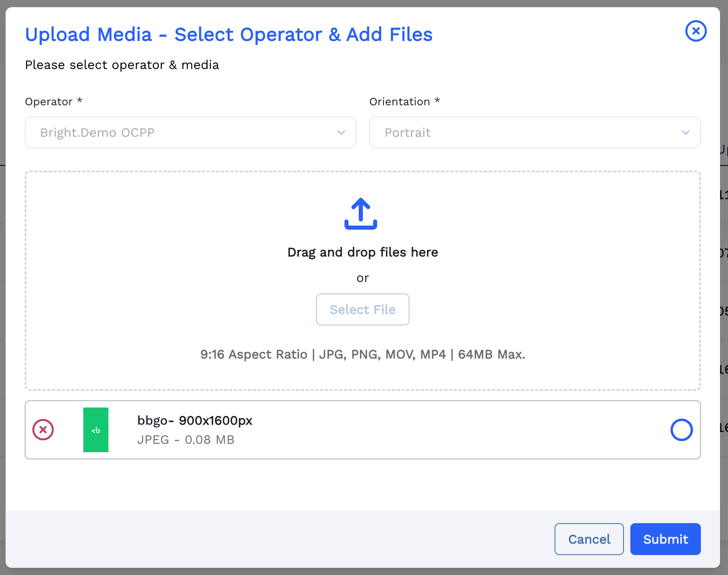Screen dimensions: 728x575
Task: Click the Drag and drop files here text
Action: [x=362, y=252]
